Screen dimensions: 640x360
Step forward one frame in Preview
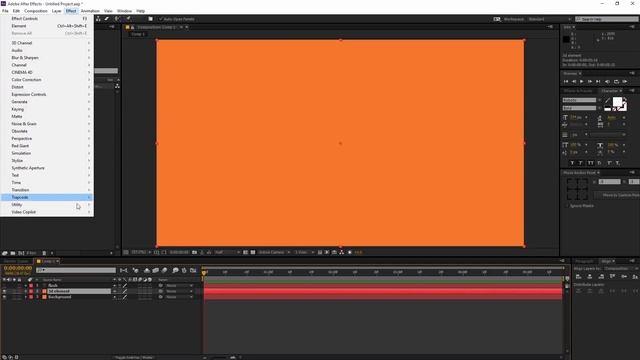click(x=590, y=82)
